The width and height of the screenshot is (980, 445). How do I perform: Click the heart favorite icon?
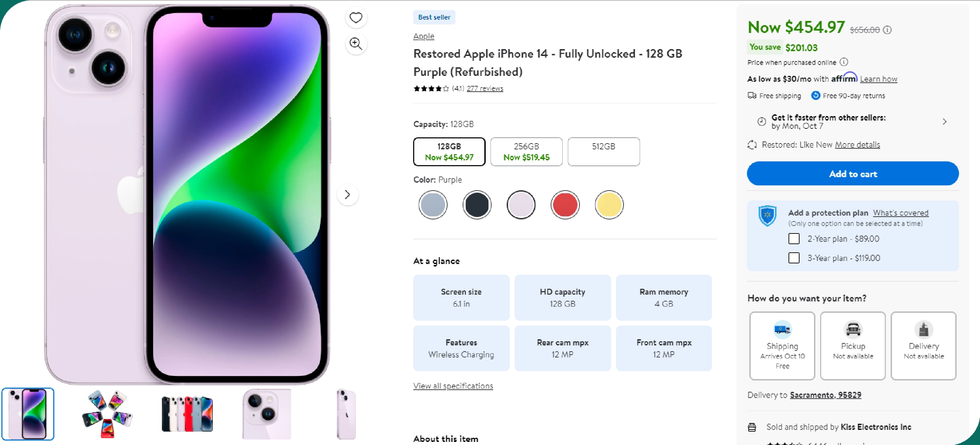click(356, 18)
